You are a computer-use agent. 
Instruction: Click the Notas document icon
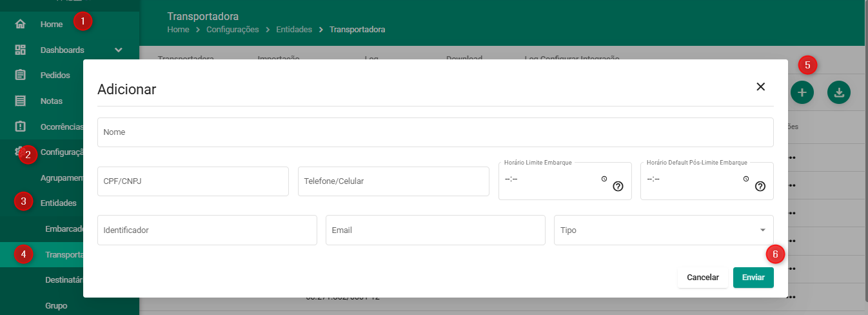pyautogui.click(x=21, y=101)
